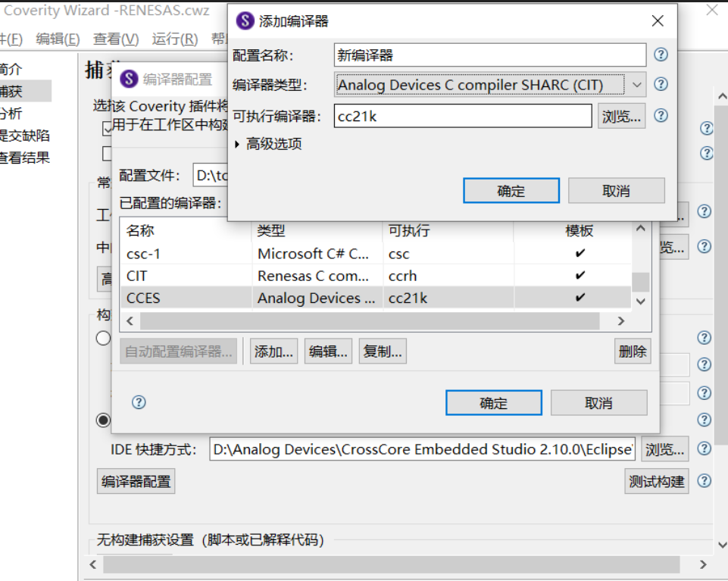Click 取消 in the 编译器配置 dialog
The image size is (728, 581).
[x=599, y=403]
